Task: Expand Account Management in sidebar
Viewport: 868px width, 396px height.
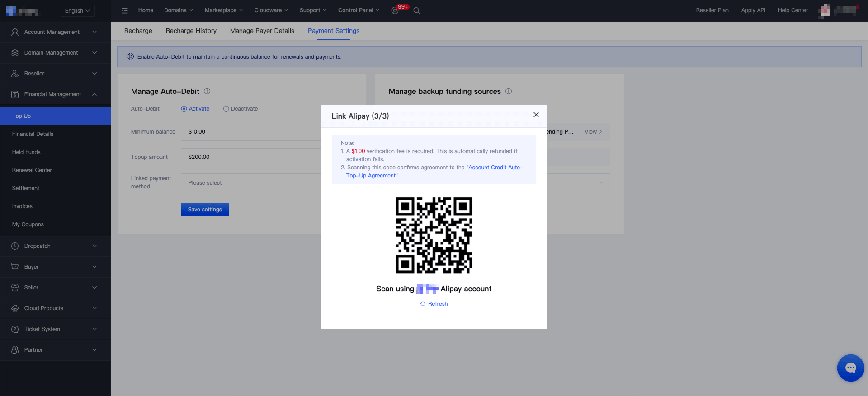Action: 55,32
